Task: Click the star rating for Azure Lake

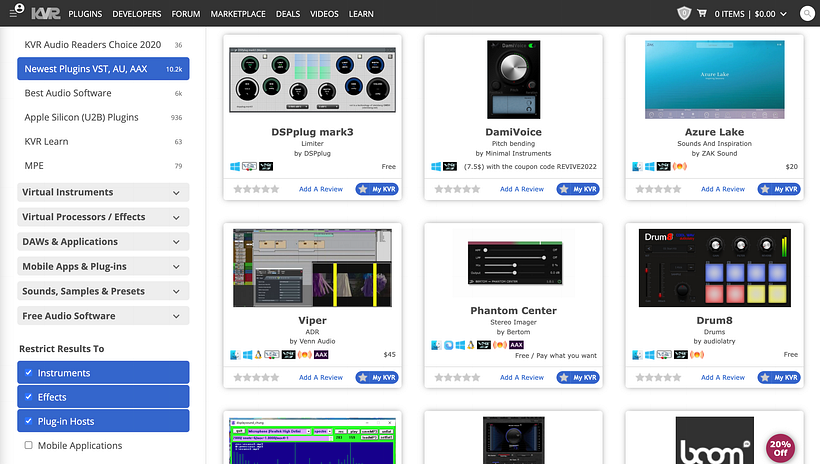Action: [x=658, y=189]
